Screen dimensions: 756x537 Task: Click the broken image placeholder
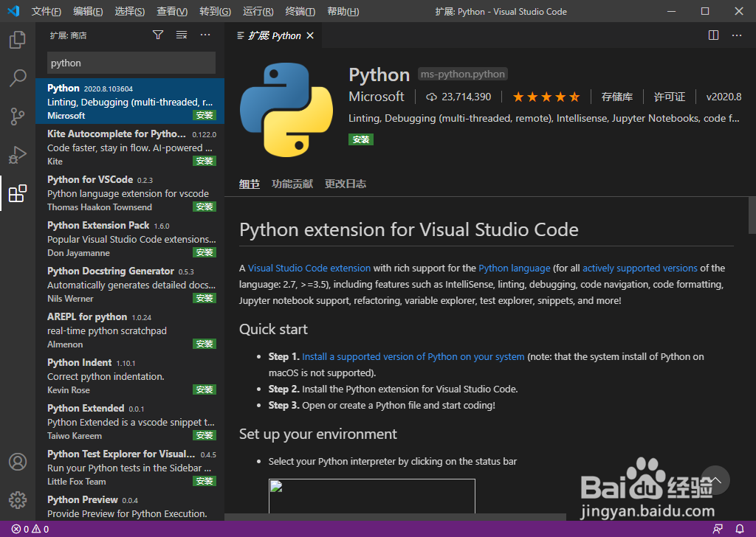[x=372, y=496]
